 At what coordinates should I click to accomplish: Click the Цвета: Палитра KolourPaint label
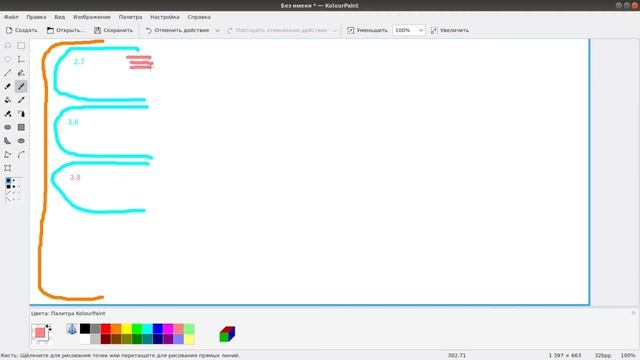[x=68, y=313]
